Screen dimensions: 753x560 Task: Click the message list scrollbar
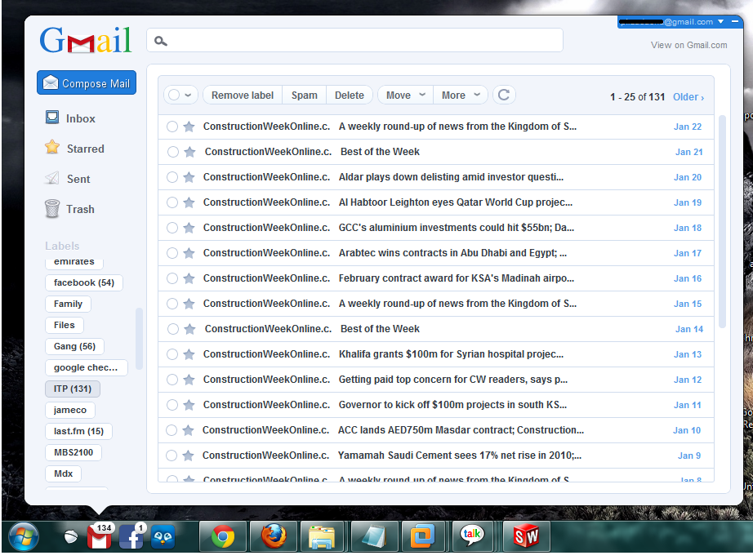click(722, 221)
